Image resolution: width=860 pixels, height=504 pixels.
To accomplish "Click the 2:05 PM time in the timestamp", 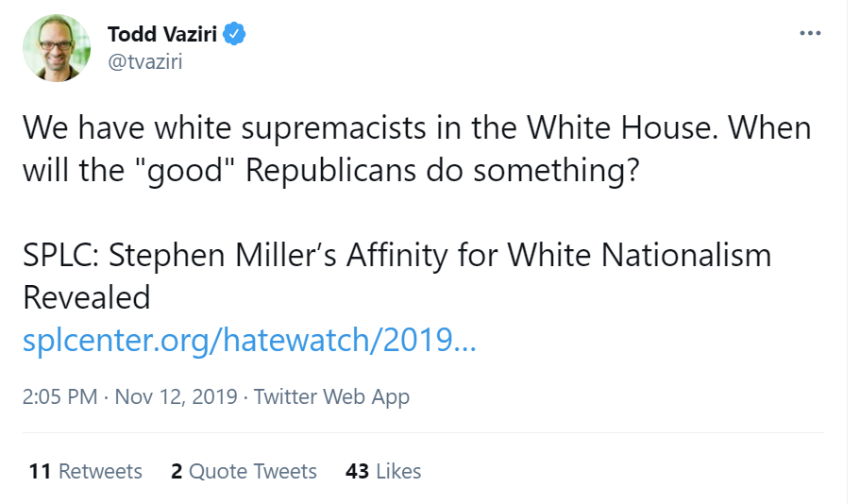I will pos(59,396).
